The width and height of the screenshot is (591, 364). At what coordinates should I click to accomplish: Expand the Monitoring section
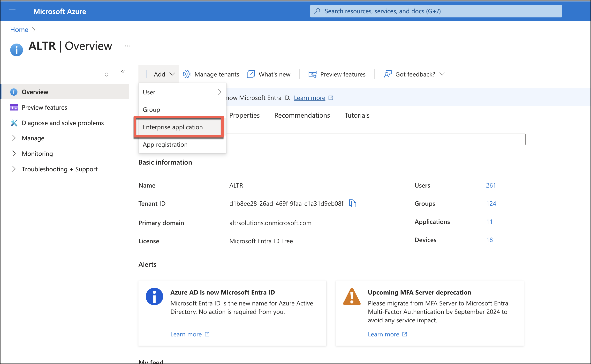coord(14,153)
